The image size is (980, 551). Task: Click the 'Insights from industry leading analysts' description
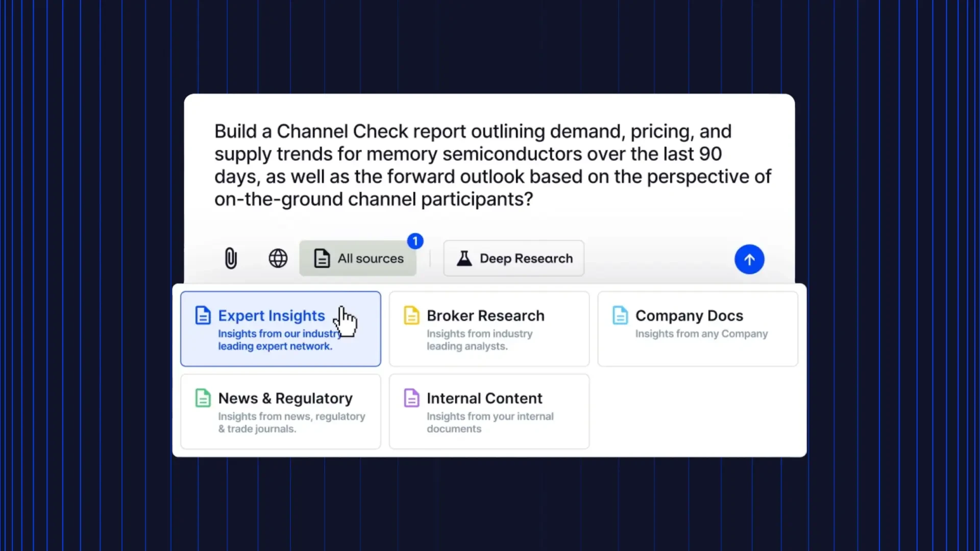coord(479,340)
